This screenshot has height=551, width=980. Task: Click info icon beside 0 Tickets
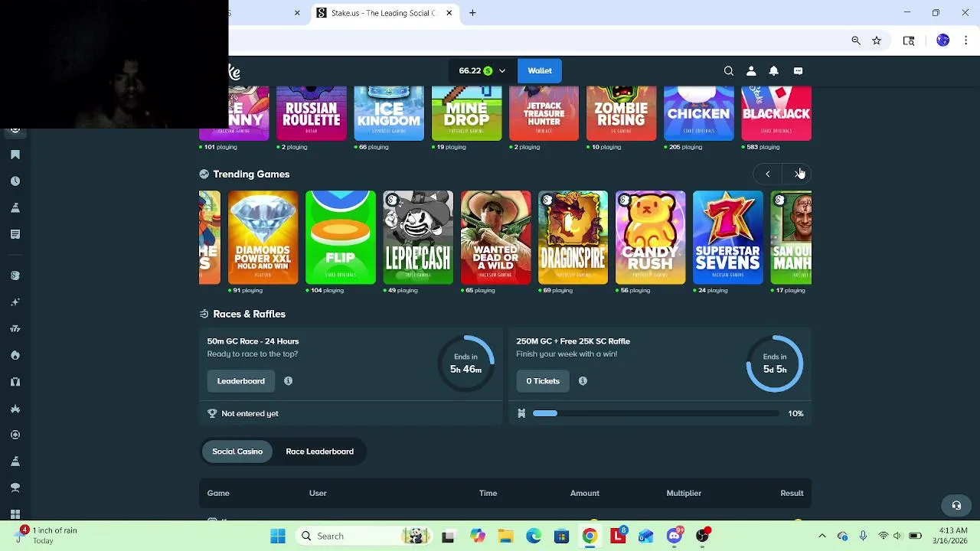[x=583, y=381]
